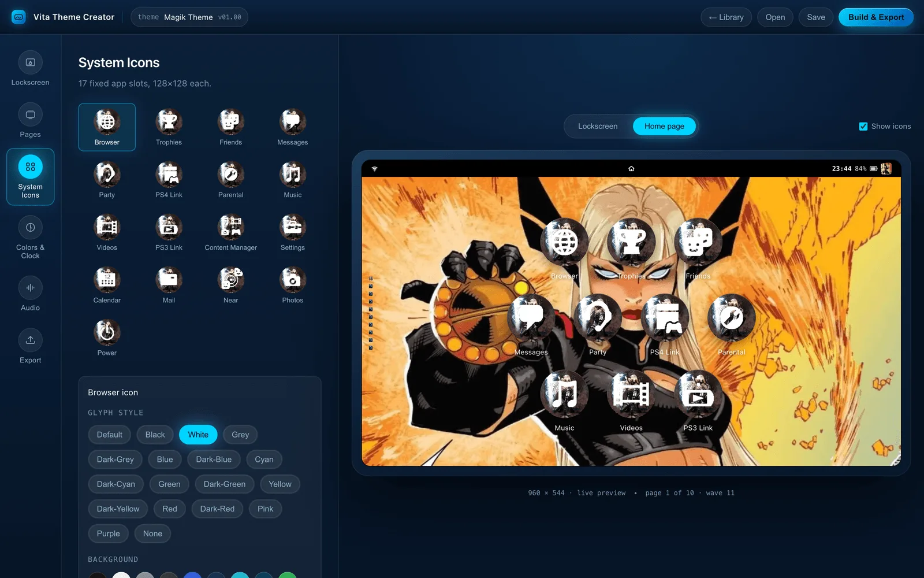Select the Friends icon slot
This screenshot has height=578, width=924.
(x=230, y=127)
